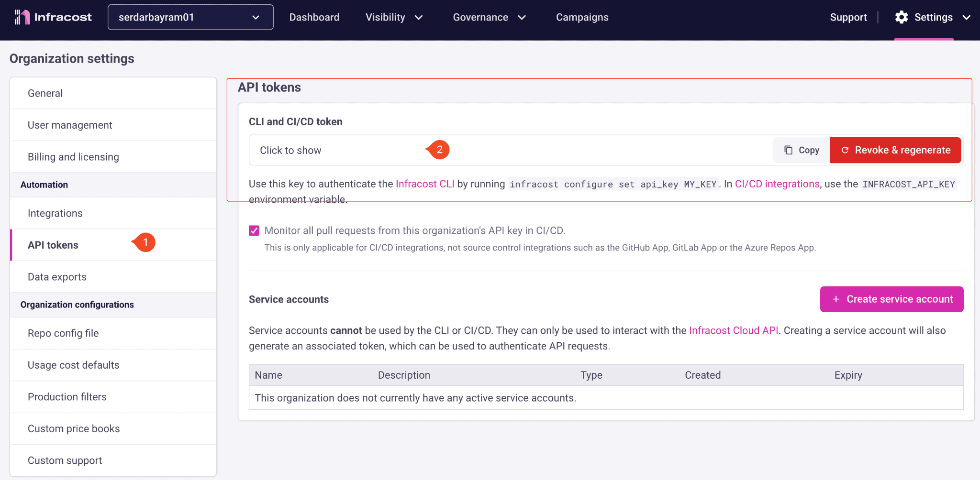Open the serdarbayram01 organization dropdown

coord(190,17)
